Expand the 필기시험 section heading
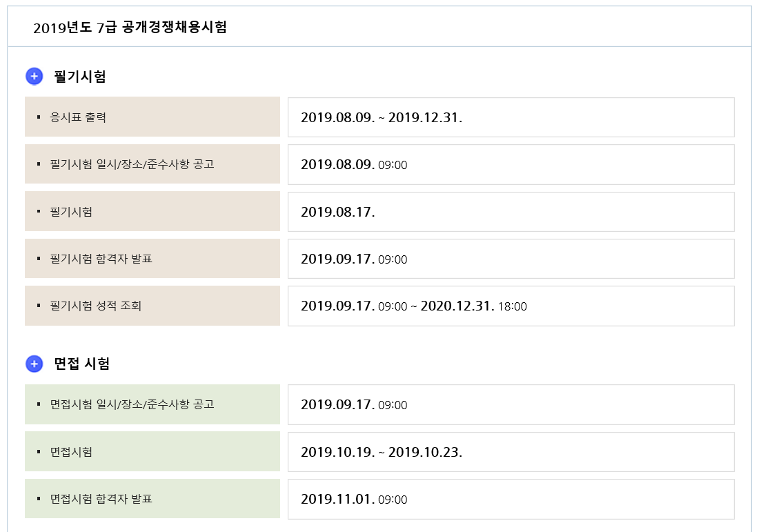Screen dimensions: 761x532 (80, 77)
